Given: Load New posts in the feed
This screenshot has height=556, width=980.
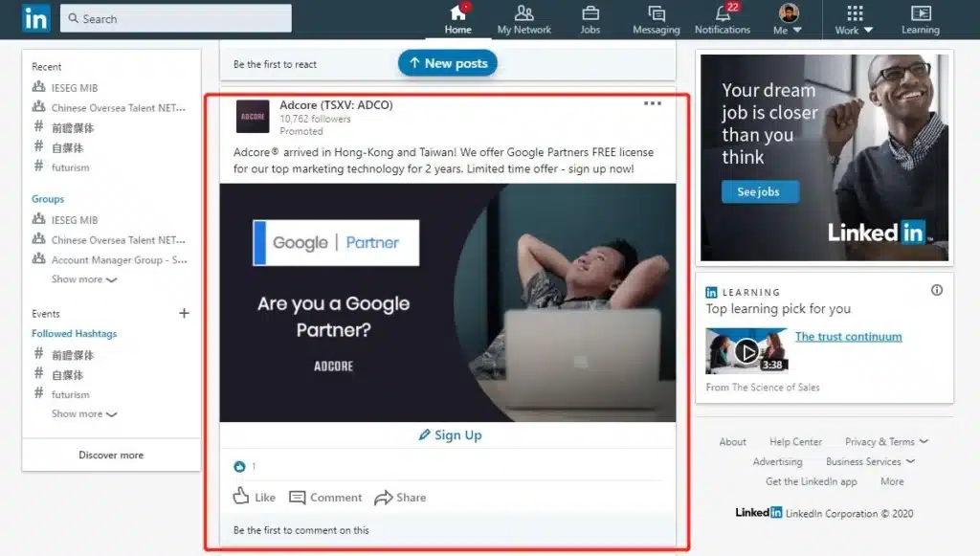Looking at the screenshot, I should pos(448,63).
